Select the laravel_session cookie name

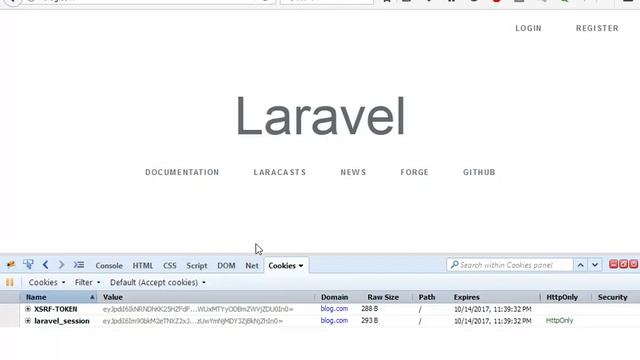pyautogui.click(x=62, y=321)
